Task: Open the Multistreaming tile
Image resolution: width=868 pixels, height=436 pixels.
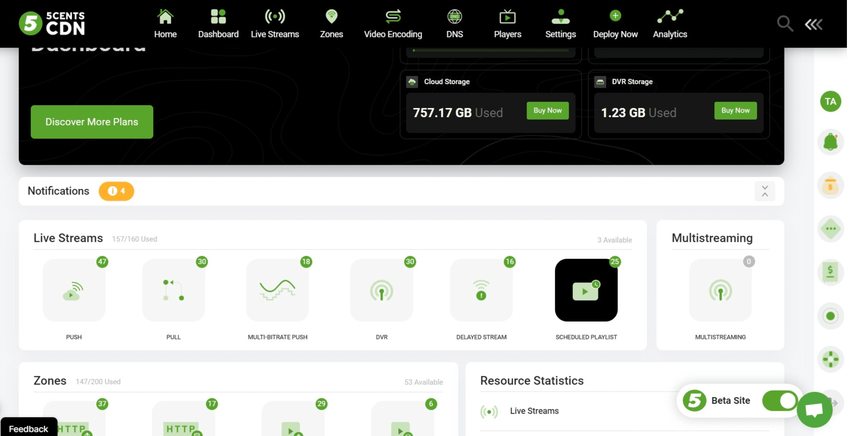Action: (x=720, y=290)
